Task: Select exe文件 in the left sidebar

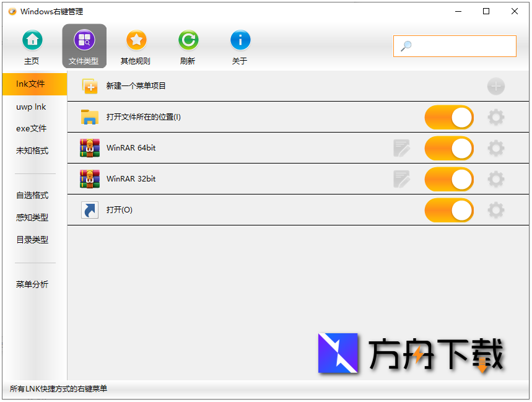Action: (x=31, y=128)
